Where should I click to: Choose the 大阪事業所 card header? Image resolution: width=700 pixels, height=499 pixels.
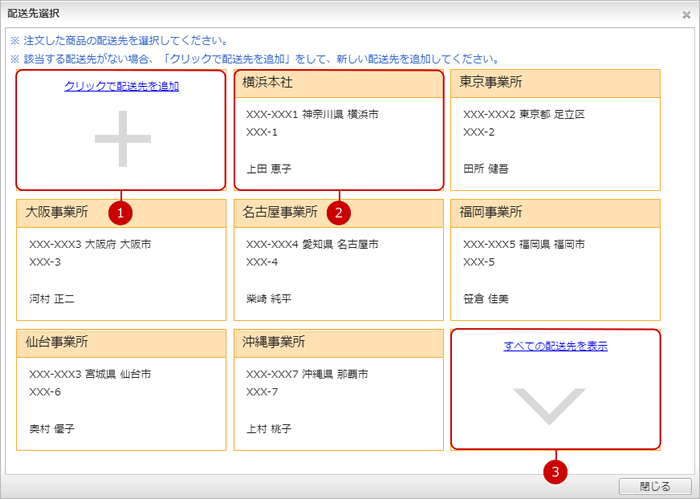(x=121, y=212)
